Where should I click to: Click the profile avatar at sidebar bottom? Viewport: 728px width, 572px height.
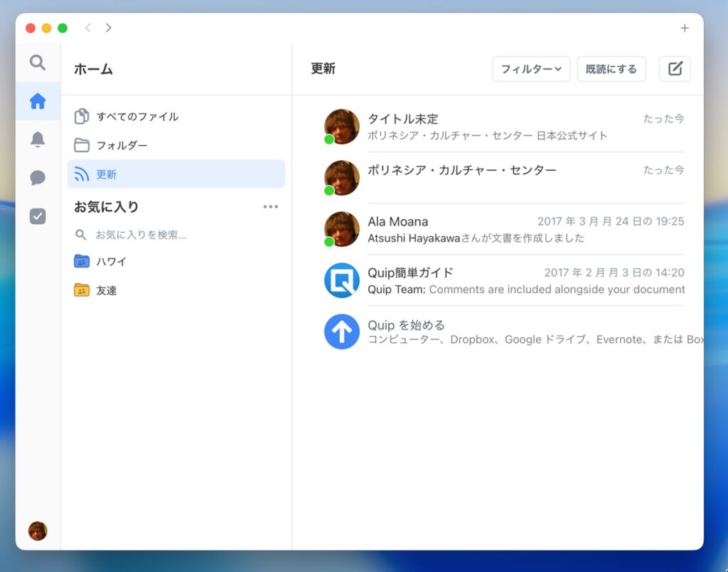click(38, 531)
